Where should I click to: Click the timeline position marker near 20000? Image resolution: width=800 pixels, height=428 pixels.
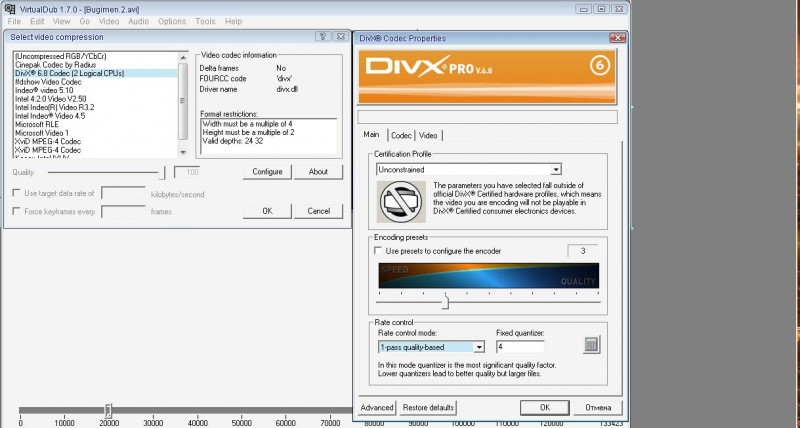(108, 410)
